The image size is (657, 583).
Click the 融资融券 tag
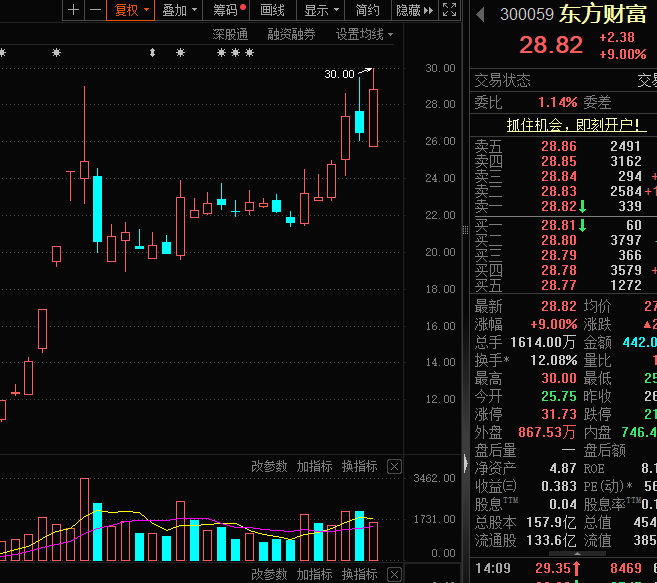[291, 34]
